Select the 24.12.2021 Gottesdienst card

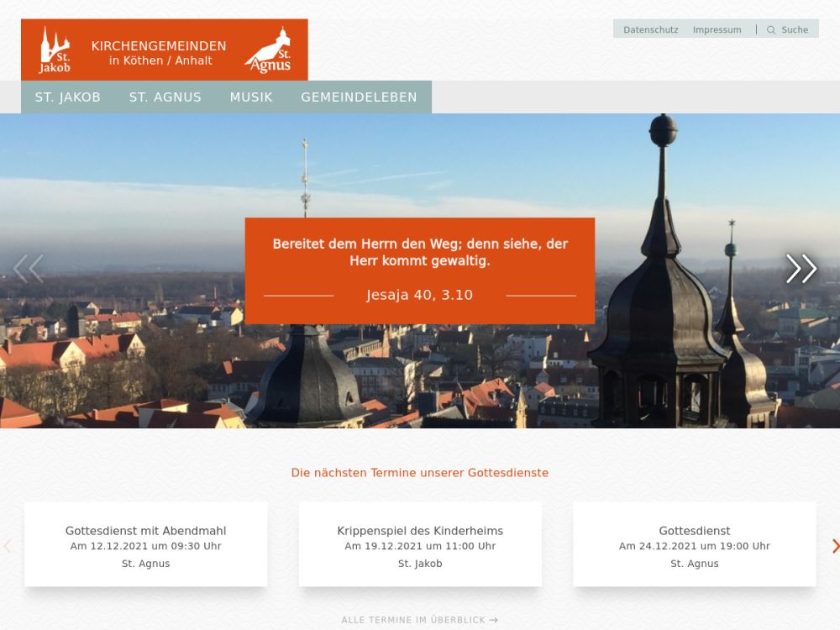coord(694,544)
